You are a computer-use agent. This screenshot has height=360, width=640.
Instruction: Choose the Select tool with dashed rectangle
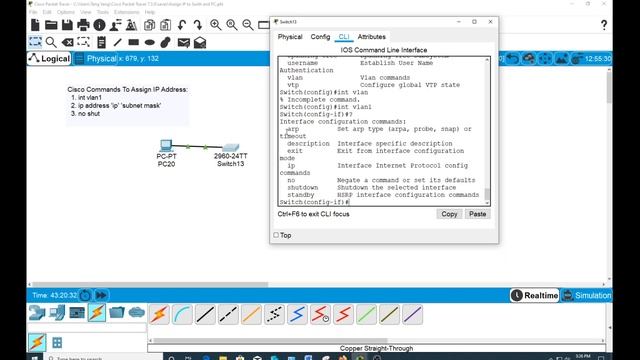[35, 42]
